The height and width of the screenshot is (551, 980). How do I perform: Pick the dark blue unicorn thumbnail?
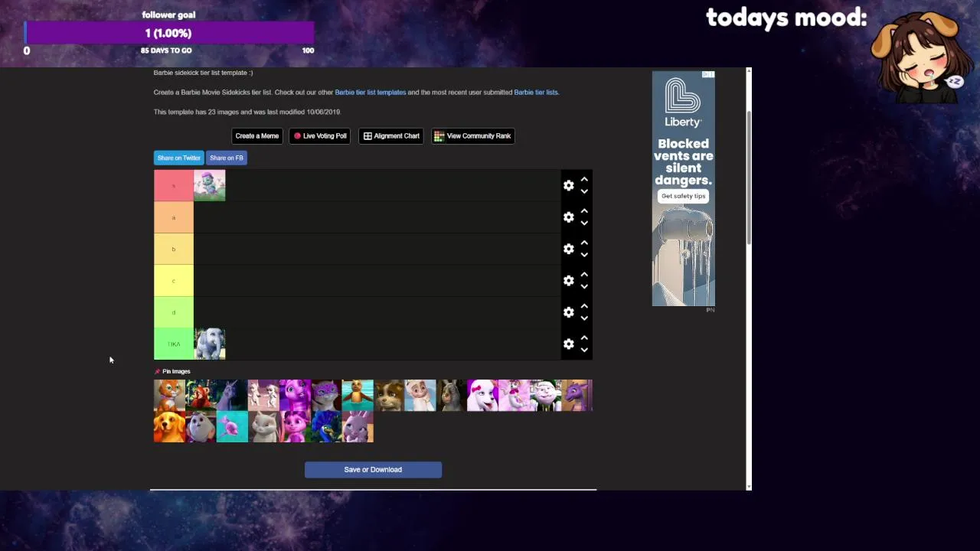232,396
